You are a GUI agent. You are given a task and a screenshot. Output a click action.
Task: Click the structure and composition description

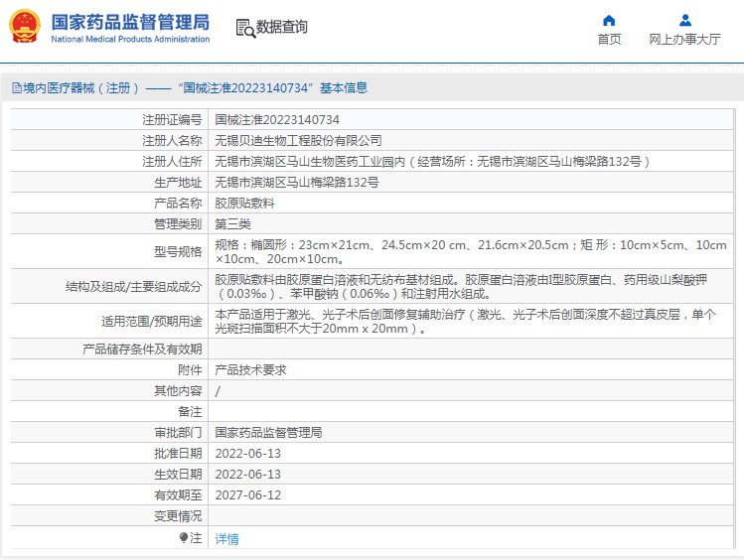461,286
